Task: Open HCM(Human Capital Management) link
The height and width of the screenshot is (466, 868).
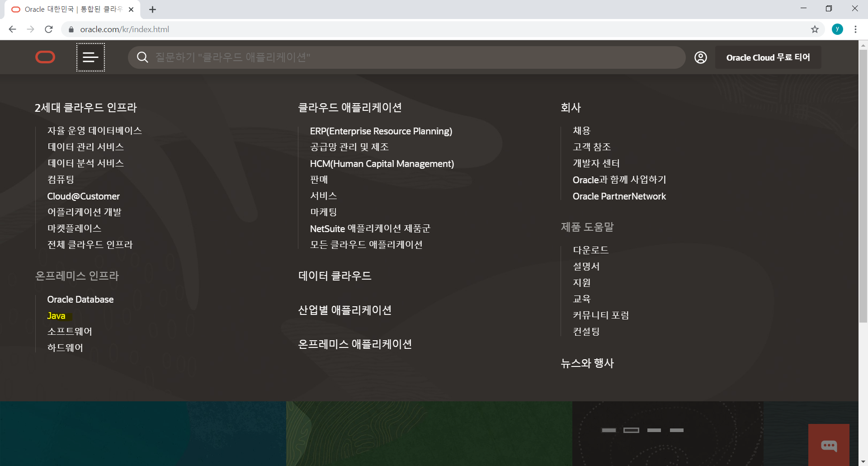Action: 382,164
